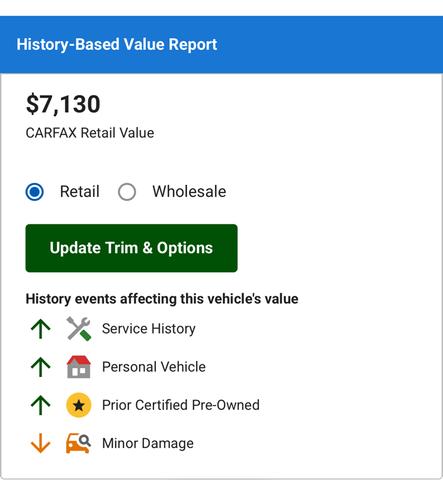Image resolution: width=443 pixels, height=480 pixels.
Task: Click 'History events affecting this vehicle's value' heading
Action: coord(162,299)
